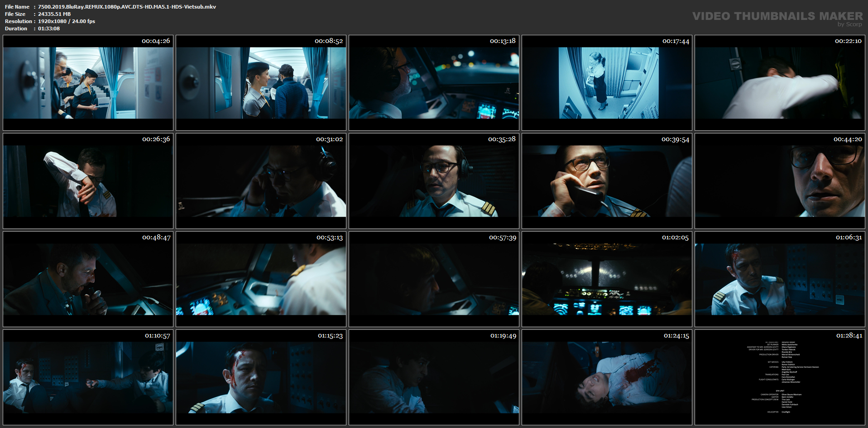The width and height of the screenshot is (868, 428).
Task: Click the Duration label
Action: [16, 29]
